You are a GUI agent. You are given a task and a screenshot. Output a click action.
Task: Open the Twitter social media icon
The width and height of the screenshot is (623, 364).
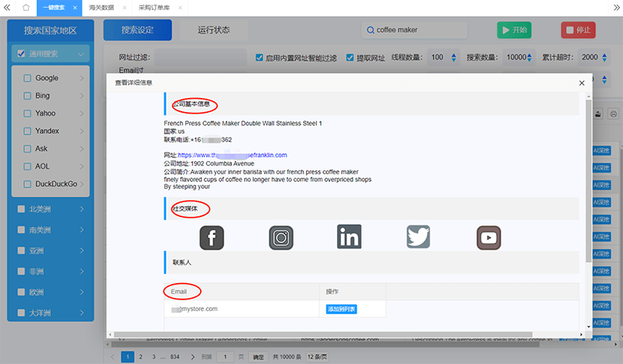[418, 237]
